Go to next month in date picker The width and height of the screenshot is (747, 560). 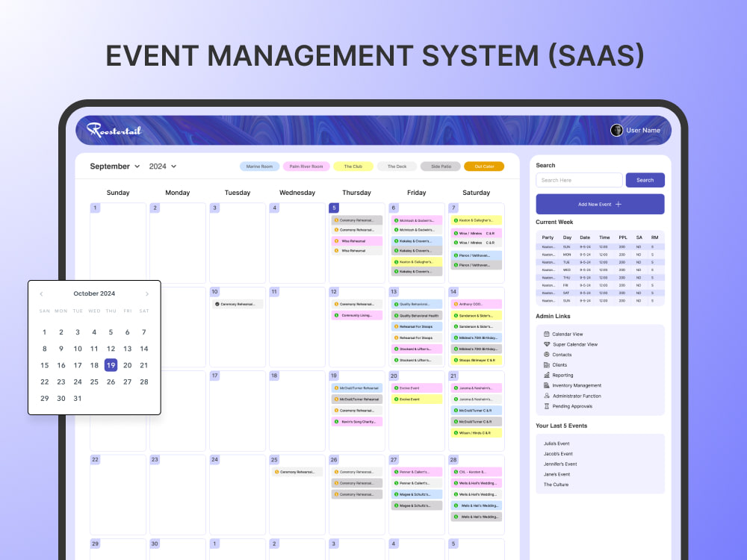146,293
